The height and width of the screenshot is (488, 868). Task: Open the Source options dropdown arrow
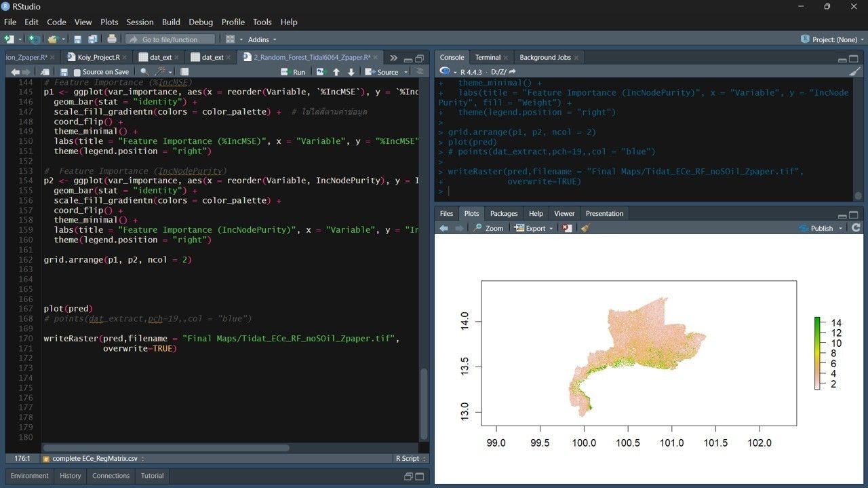(x=406, y=72)
